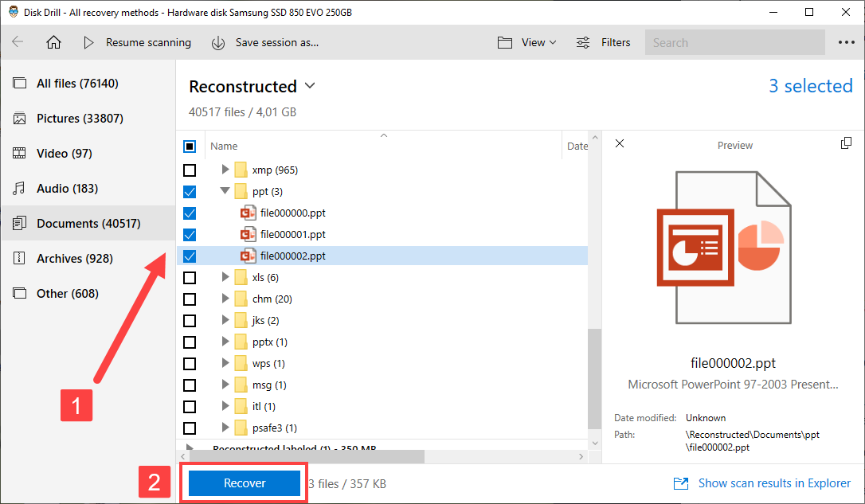This screenshot has height=504, width=865.
Task: Click the Other category icon
Action: point(19,293)
